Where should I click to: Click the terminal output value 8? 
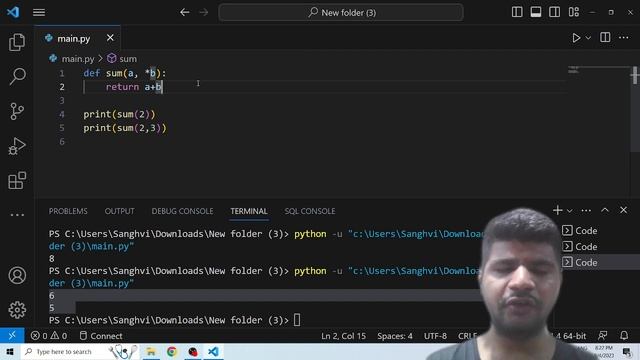(x=51, y=258)
